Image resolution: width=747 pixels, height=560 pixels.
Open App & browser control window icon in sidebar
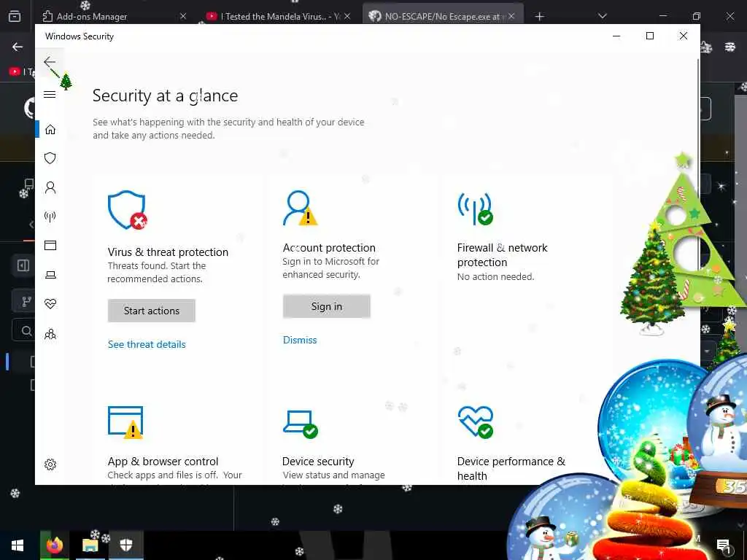pos(50,245)
